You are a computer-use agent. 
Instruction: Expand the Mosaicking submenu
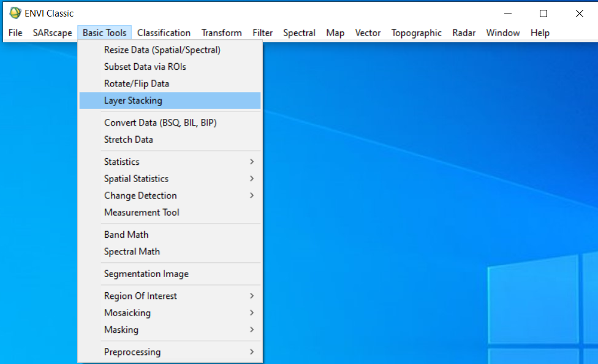pos(170,313)
